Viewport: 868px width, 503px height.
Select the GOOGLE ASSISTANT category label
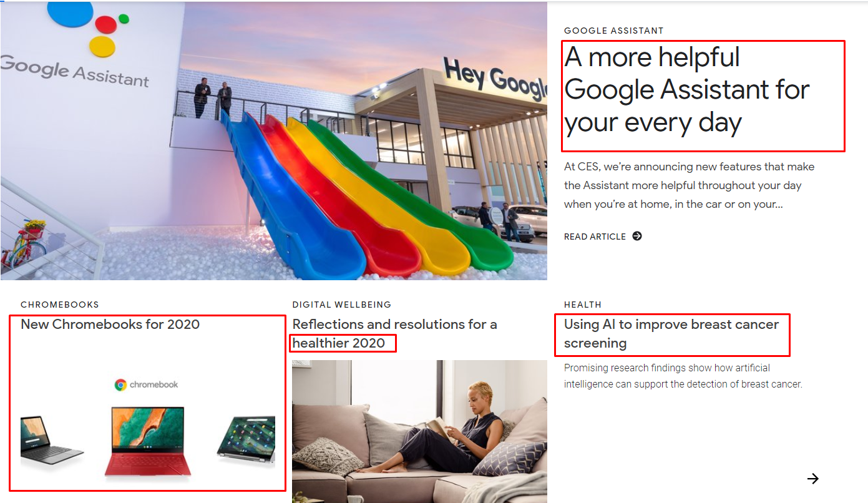point(614,31)
